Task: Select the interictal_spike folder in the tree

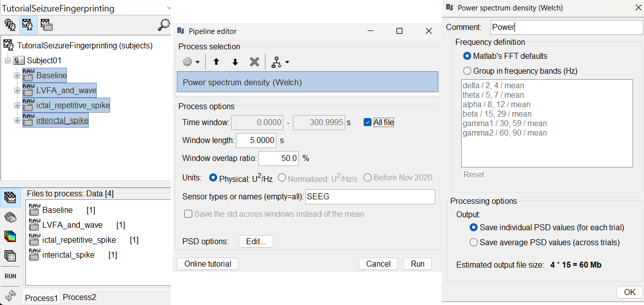Action: click(x=62, y=121)
